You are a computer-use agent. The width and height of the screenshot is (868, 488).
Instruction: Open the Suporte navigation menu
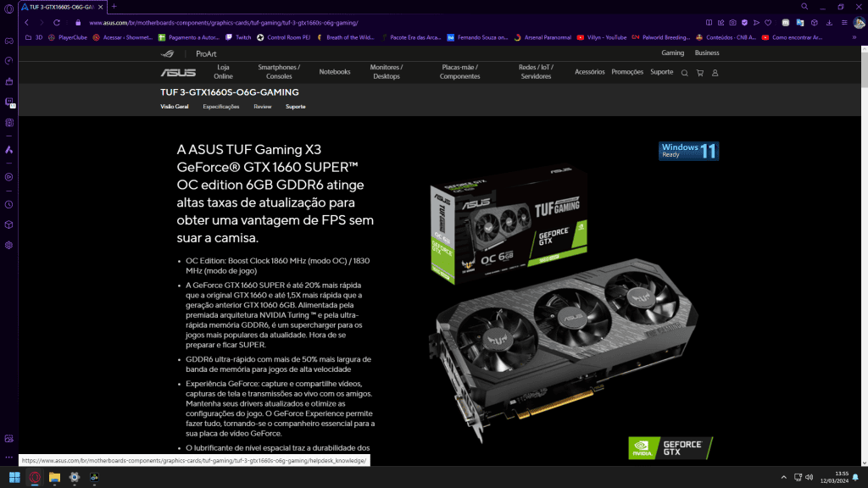point(661,72)
